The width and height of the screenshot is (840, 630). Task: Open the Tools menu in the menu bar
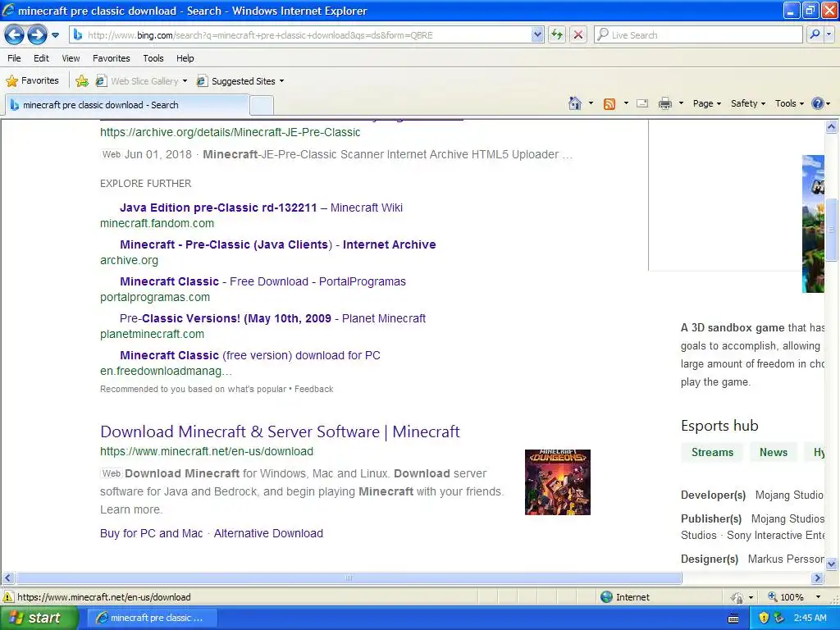(x=153, y=58)
